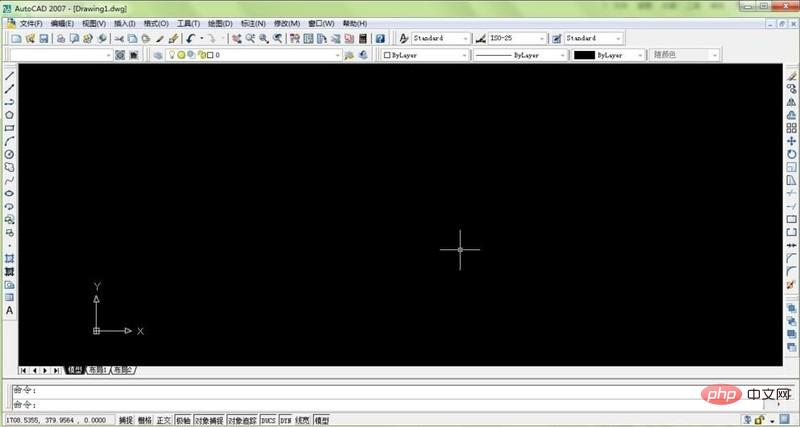Select the Line drawing tool
The width and height of the screenshot is (800, 427).
tap(9, 76)
